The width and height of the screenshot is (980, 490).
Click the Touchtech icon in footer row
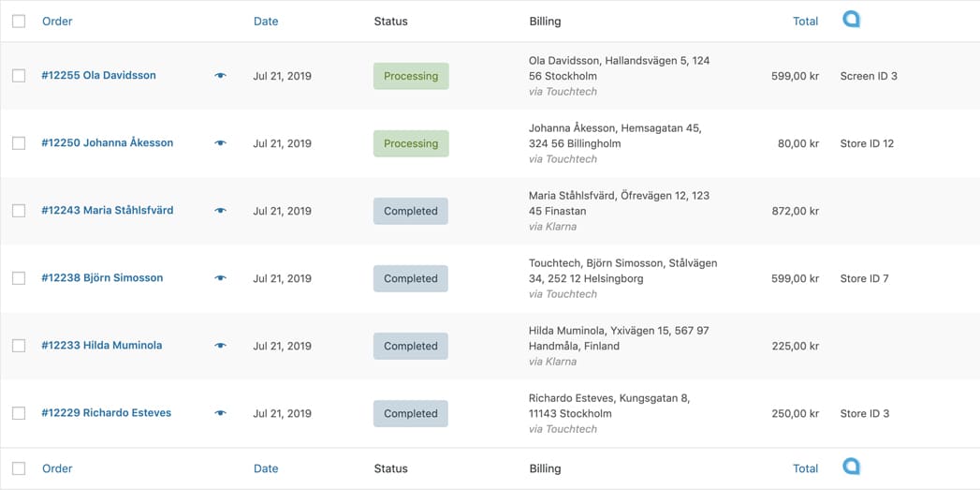click(x=851, y=467)
